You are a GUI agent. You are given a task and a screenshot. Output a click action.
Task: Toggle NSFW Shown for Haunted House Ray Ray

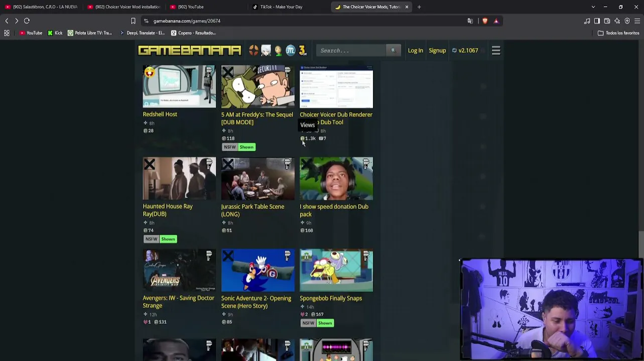point(160,239)
